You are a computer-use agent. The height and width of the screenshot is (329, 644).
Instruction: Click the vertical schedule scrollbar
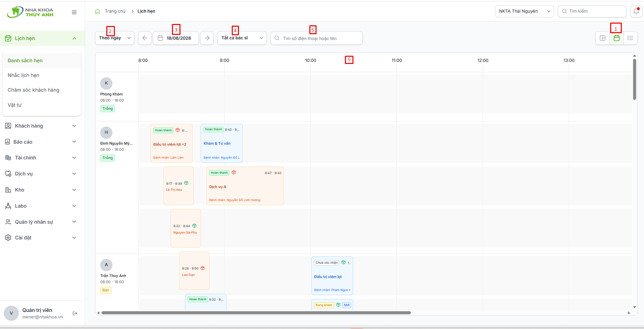pyautogui.click(x=634, y=79)
